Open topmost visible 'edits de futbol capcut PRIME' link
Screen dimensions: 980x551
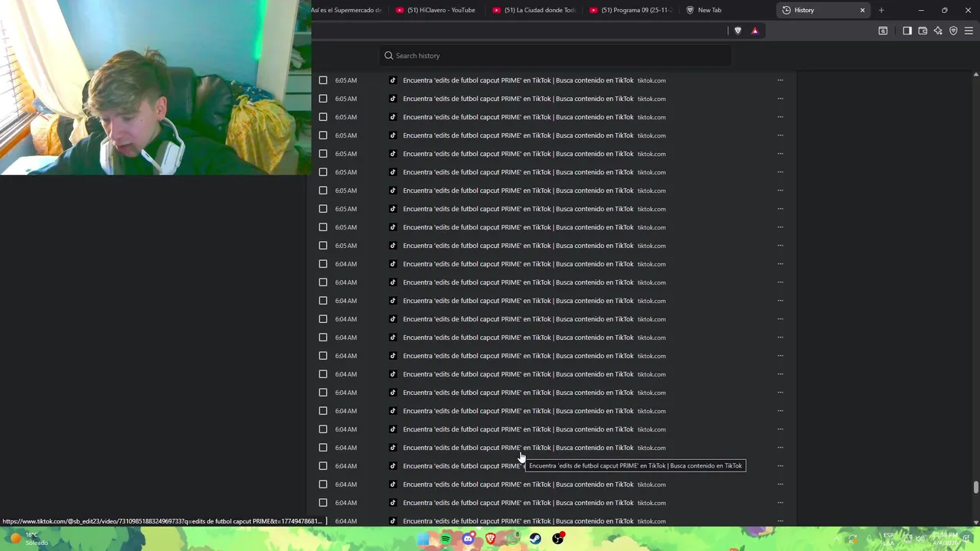tap(518, 80)
